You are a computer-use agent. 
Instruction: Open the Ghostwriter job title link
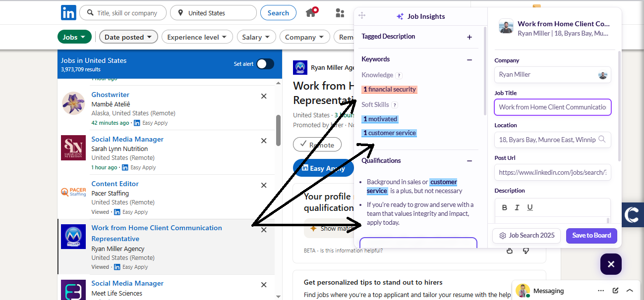pos(110,95)
